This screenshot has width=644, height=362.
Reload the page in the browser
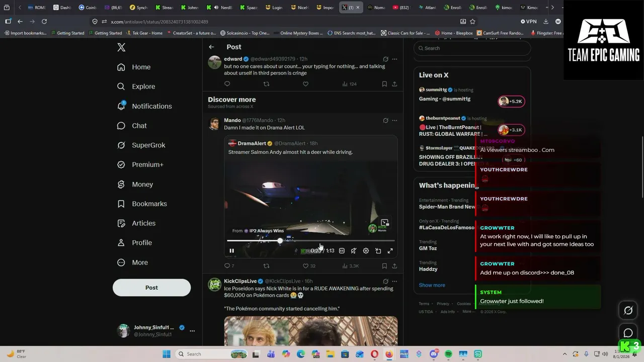coord(44,22)
